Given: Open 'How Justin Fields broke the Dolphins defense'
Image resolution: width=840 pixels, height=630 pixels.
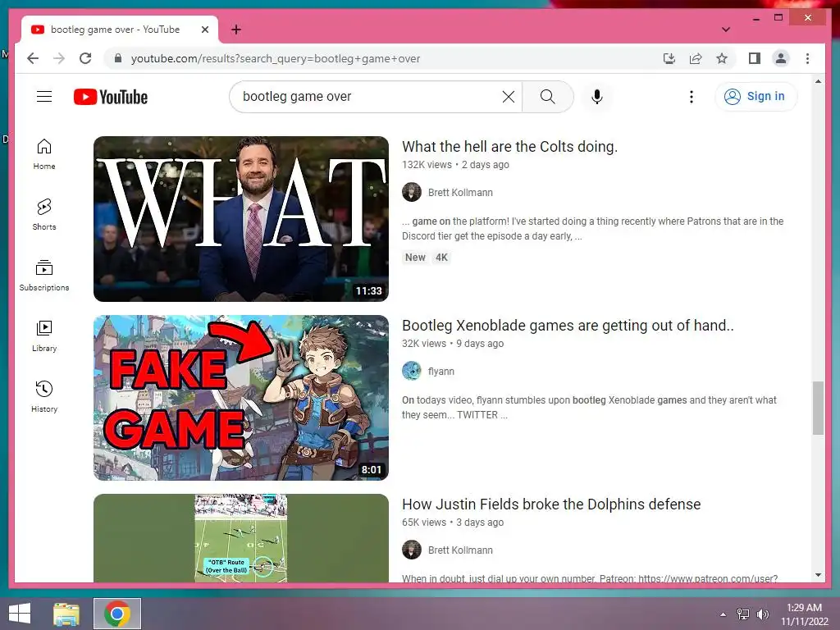Looking at the screenshot, I should tap(551, 504).
